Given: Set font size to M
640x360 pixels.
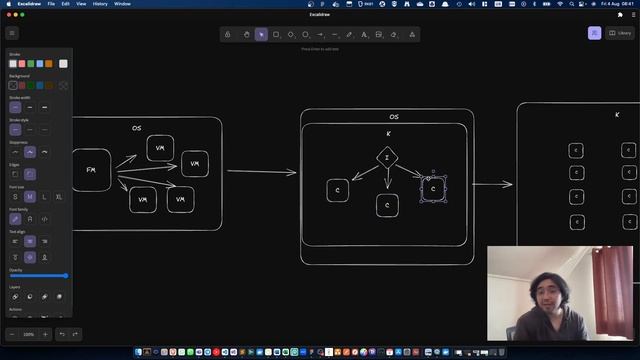Looking at the screenshot, I should click(x=30, y=197).
